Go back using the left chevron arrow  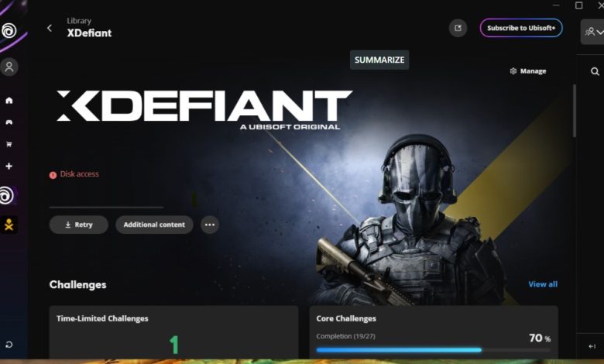click(x=50, y=28)
